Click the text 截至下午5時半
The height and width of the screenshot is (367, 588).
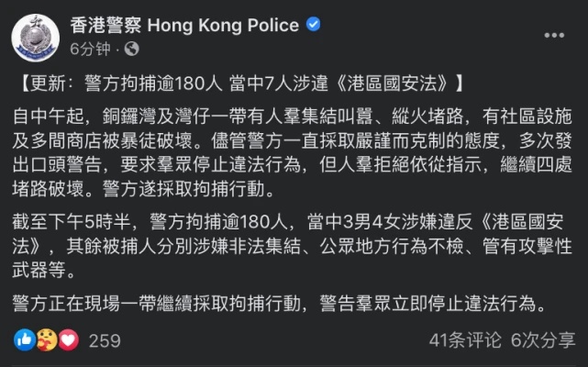coord(72,222)
